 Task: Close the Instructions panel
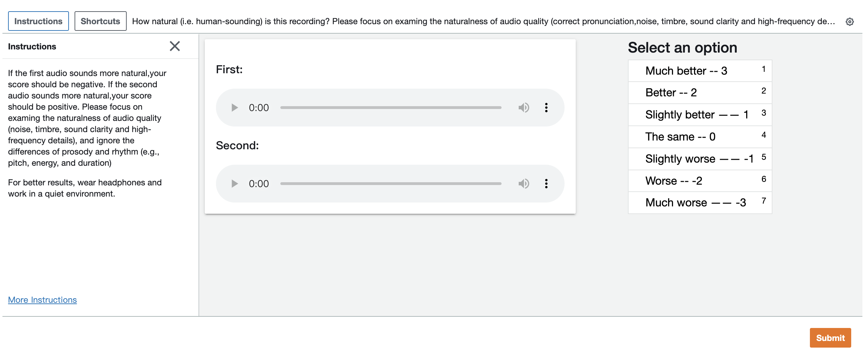tap(175, 46)
